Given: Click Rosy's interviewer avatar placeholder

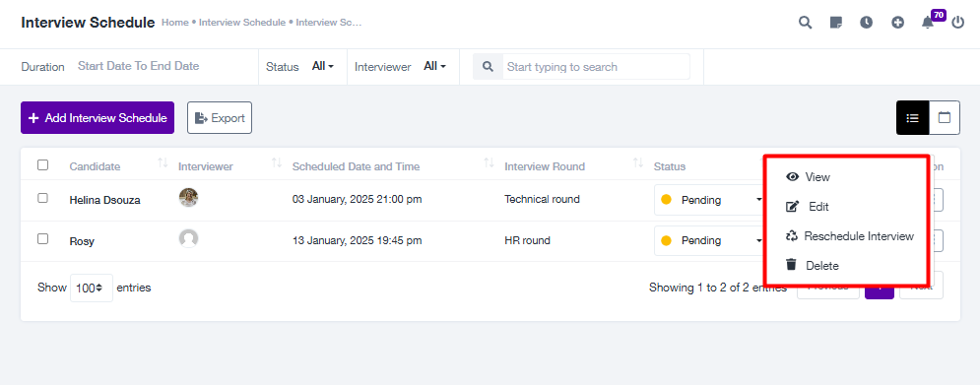Looking at the screenshot, I should (x=188, y=238).
